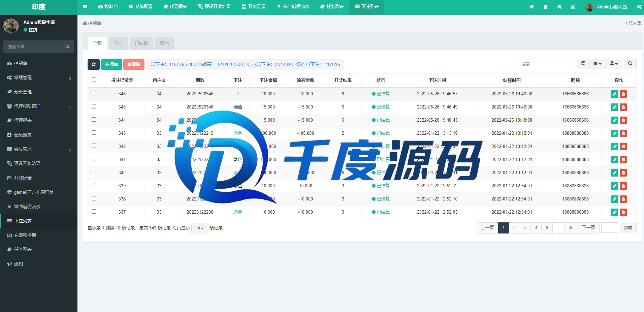
Task: Open the columns visibility dropdown
Action: click(597, 64)
